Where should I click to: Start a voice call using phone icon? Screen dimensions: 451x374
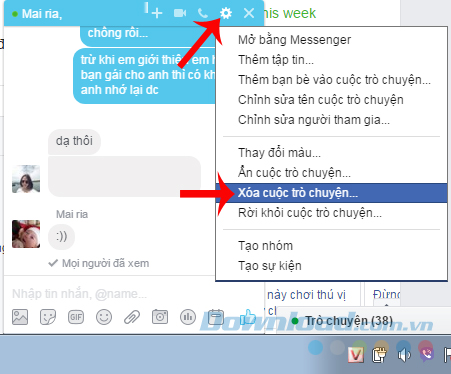tap(203, 13)
